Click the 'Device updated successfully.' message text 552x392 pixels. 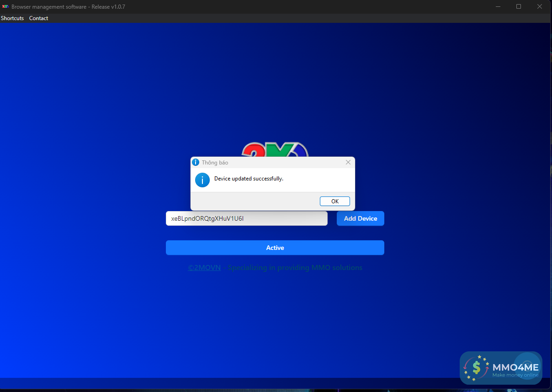tap(249, 179)
